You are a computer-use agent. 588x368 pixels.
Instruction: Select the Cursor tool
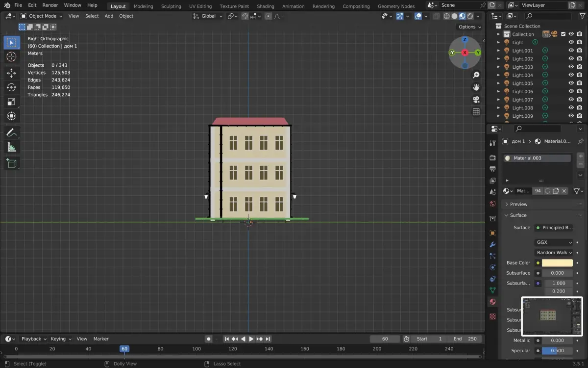point(11,57)
